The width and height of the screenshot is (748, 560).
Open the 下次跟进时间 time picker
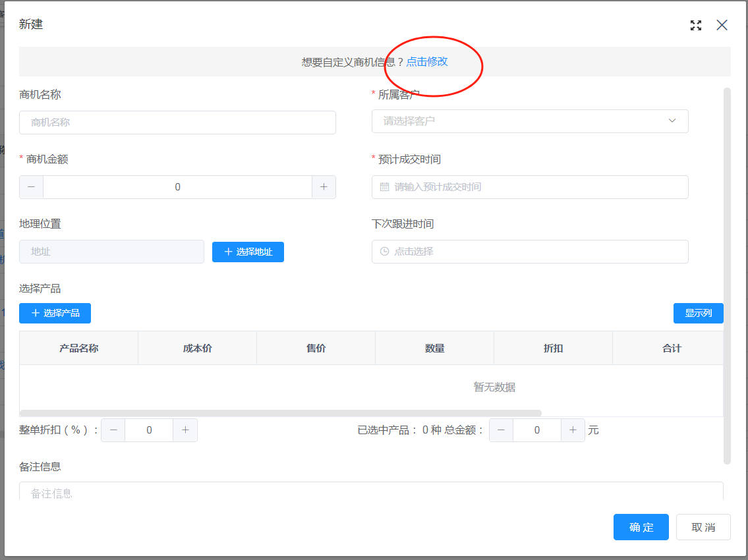coord(529,252)
